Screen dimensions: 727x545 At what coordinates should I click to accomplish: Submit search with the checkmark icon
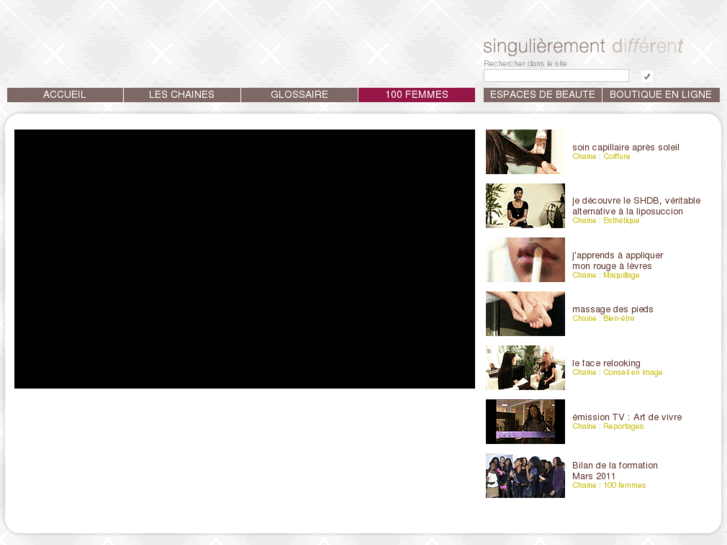pyautogui.click(x=647, y=76)
